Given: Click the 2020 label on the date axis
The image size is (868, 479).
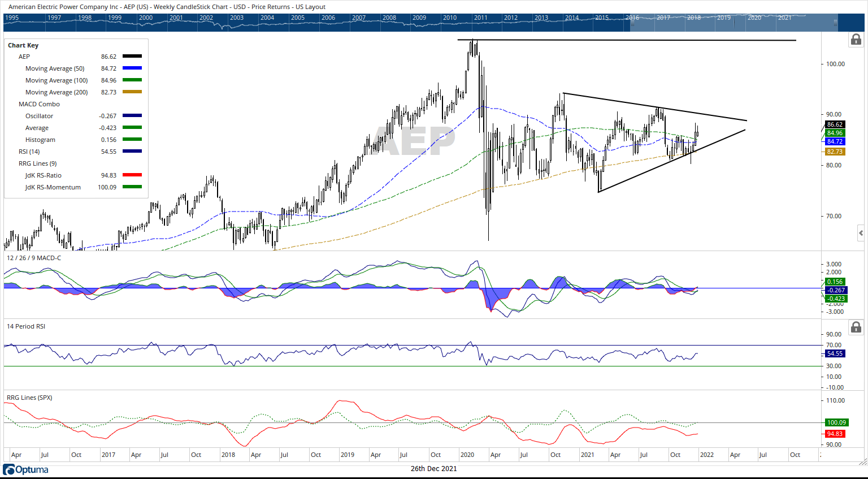Looking at the screenshot, I should point(467,455).
